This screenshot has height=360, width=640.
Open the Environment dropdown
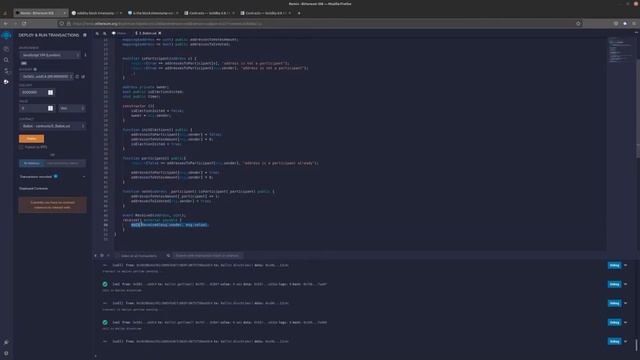pos(49,55)
